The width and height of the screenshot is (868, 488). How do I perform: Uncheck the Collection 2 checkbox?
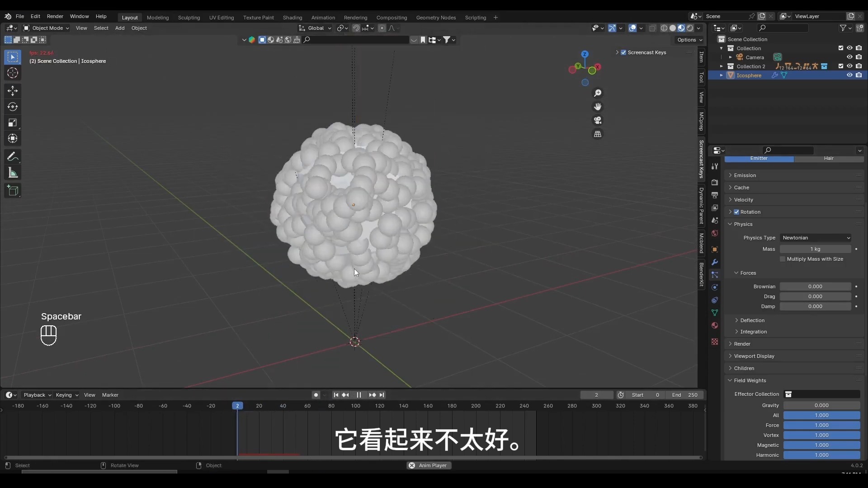840,66
